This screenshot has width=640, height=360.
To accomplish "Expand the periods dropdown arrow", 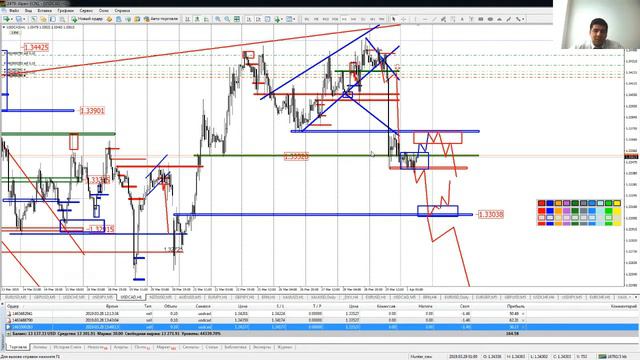I will (x=294, y=19).
